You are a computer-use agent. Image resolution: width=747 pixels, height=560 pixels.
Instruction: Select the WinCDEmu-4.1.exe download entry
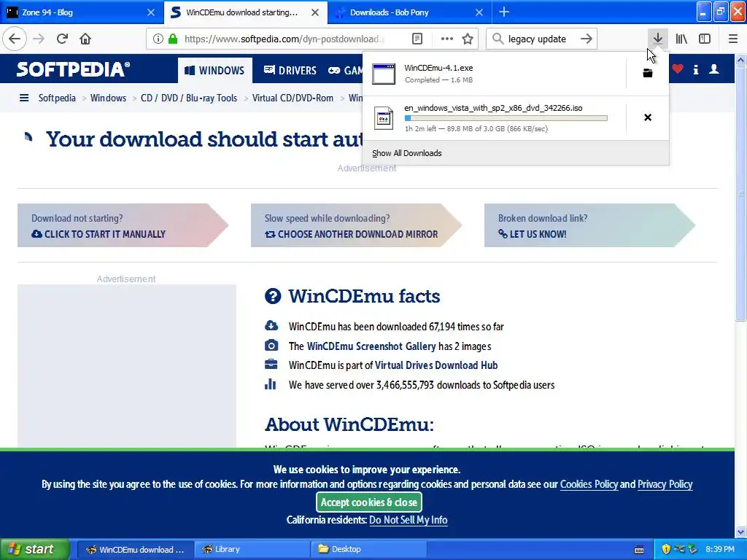pos(494,74)
